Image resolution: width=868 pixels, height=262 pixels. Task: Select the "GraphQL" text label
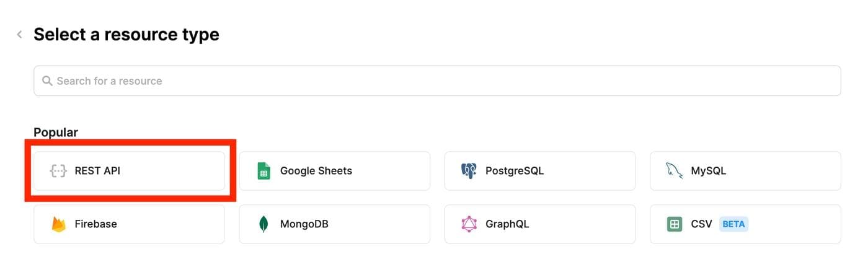[x=507, y=224]
